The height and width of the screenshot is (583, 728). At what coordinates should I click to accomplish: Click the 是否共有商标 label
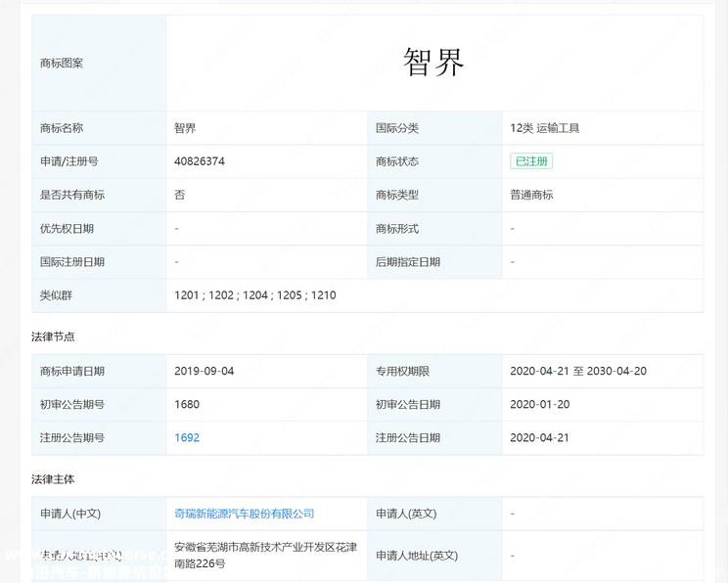coord(72,195)
